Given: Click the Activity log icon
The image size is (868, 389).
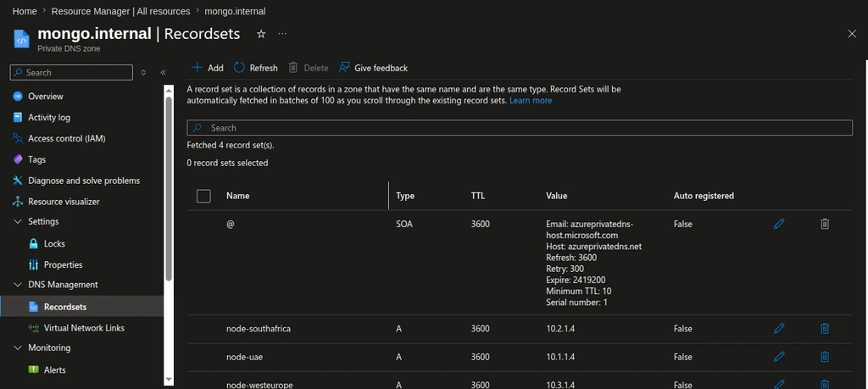Looking at the screenshot, I should (x=18, y=117).
